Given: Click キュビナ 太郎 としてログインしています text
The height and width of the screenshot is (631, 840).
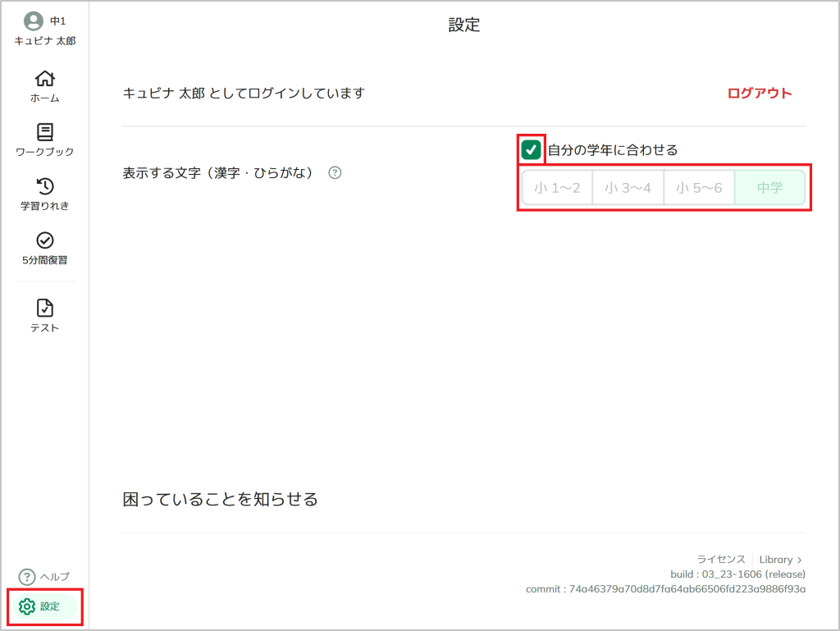Looking at the screenshot, I should click(244, 94).
